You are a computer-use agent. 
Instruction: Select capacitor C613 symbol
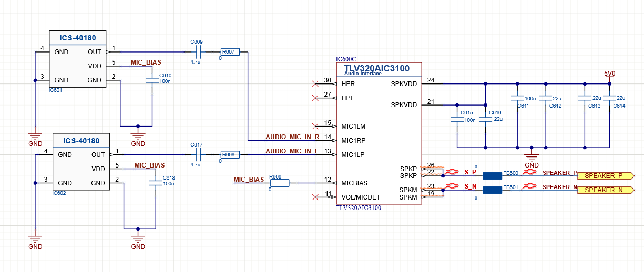585,98
